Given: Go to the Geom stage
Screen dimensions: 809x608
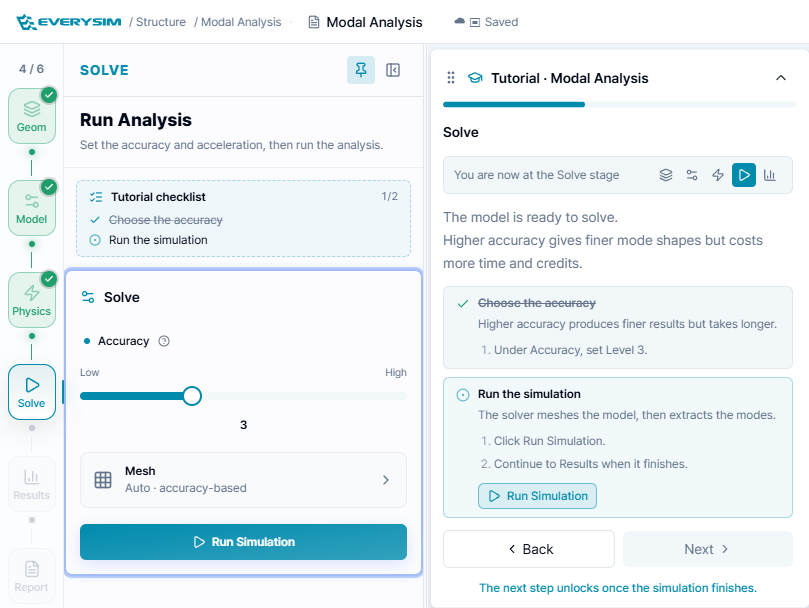Looking at the screenshot, I should pos(32,116).
